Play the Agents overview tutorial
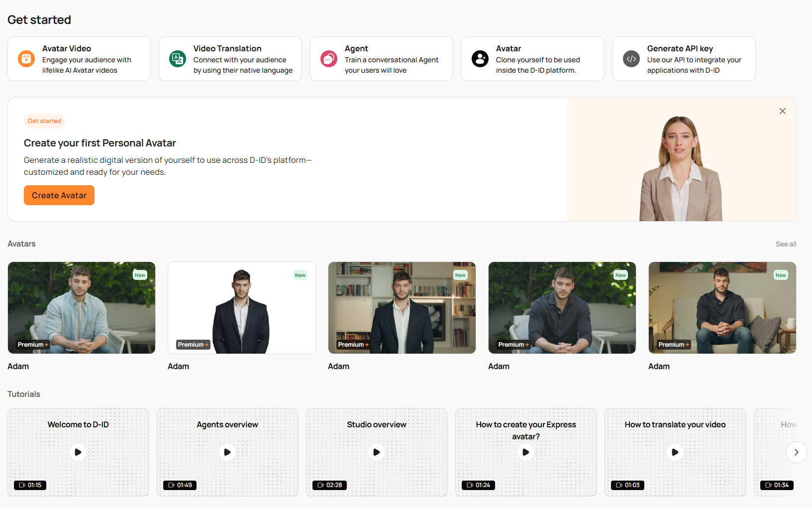 (x=227, y=452)
